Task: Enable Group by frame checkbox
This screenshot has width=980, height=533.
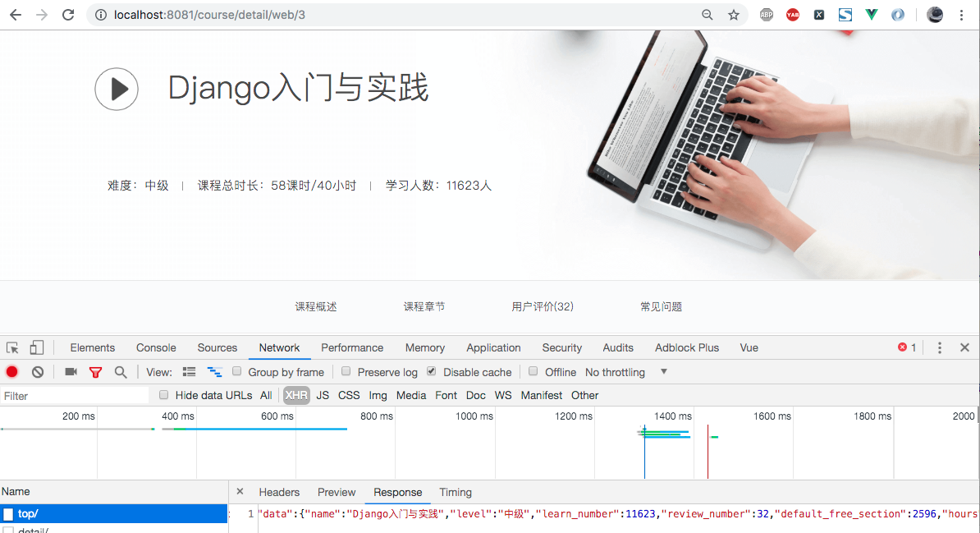Action: coord(237,371)
